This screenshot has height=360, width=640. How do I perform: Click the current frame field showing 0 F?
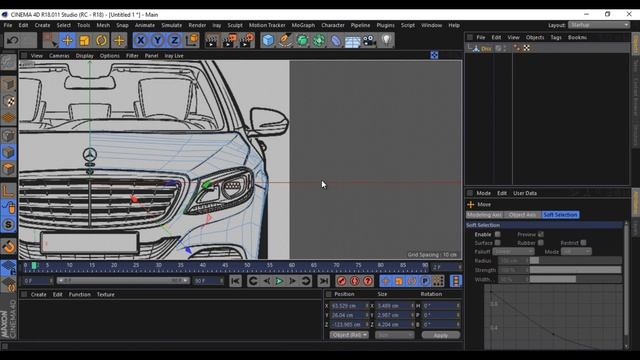(38, 281)
